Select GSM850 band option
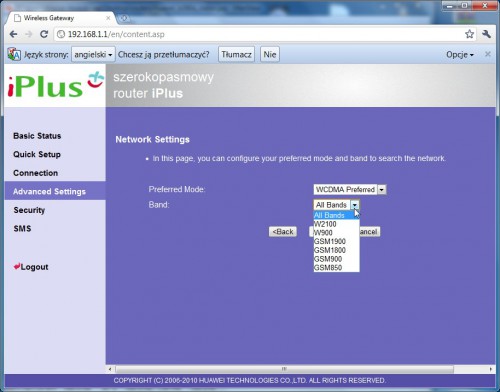This screenshot has height=392, width=500. 336,268
